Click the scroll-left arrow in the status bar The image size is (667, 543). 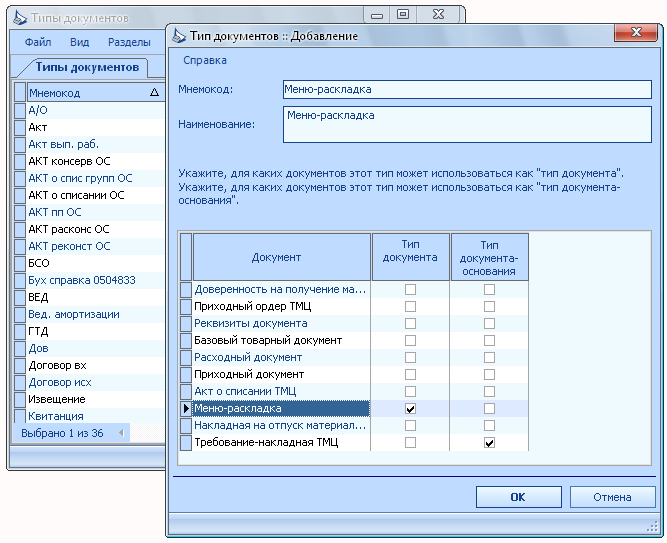[x=121, y=433]
